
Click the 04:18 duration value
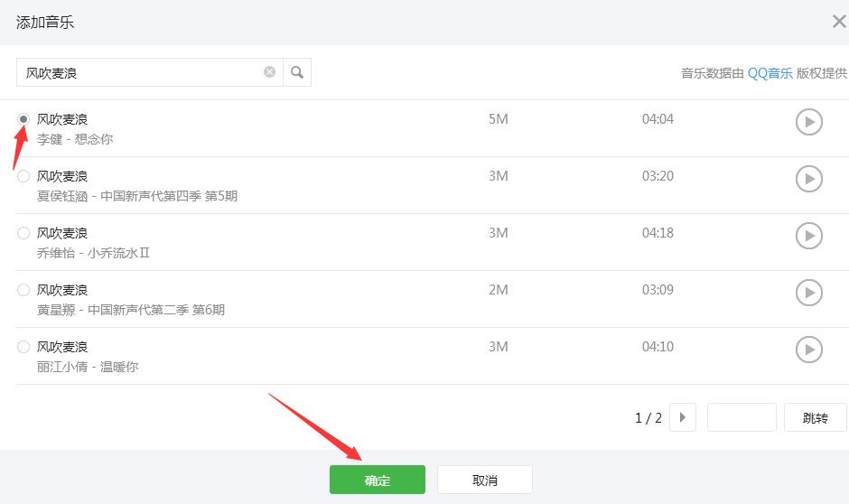pos(658,233)
